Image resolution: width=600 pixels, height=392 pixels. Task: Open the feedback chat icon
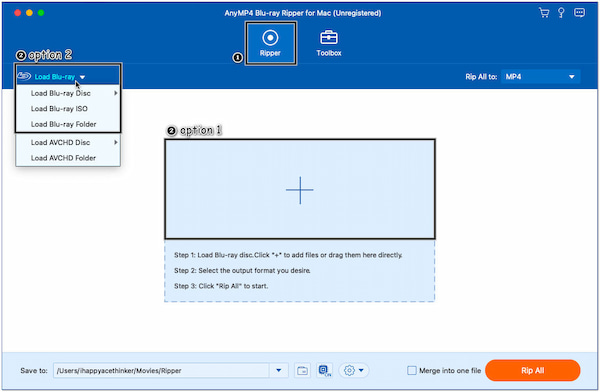point(579,13)
